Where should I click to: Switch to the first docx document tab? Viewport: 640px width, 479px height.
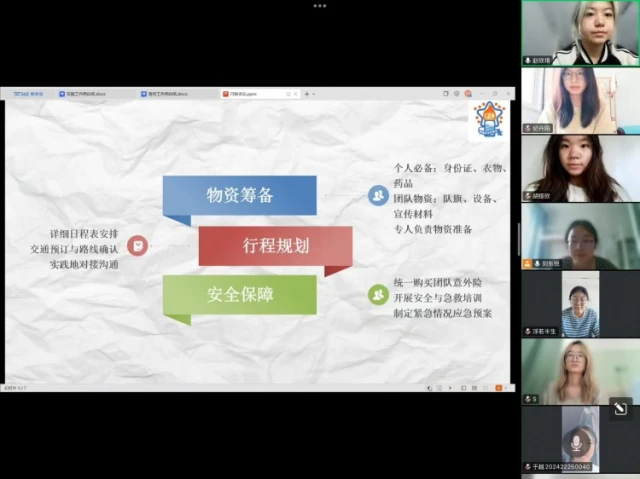(84, 94)
